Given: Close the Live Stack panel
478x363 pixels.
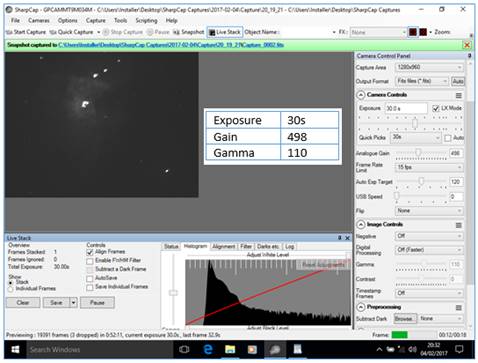Looking at the screenshot, I should pyautogui.click(x=347, y=238).
